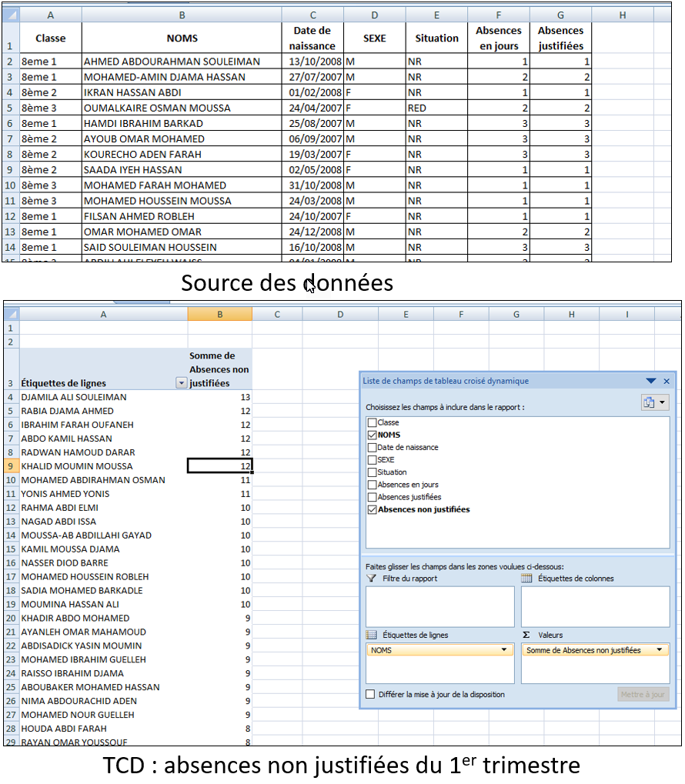Click Select All corner of pivot sheet

11,315
